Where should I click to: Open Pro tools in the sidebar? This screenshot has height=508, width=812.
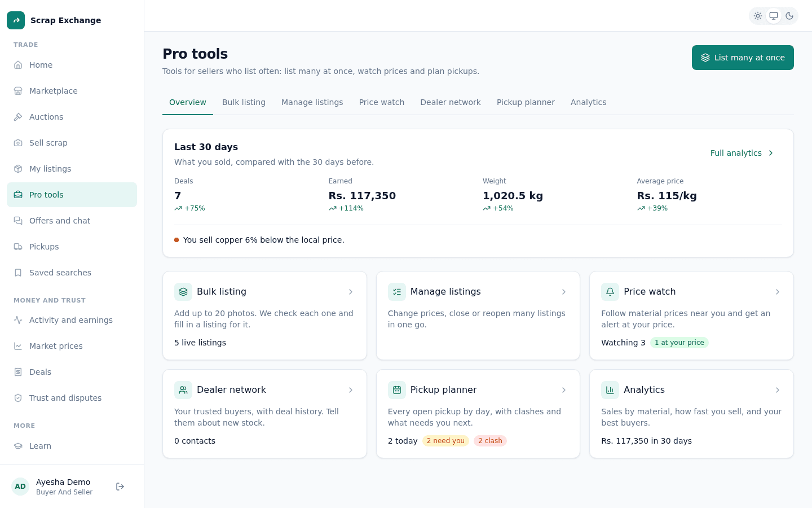click(x=72, y=195)
